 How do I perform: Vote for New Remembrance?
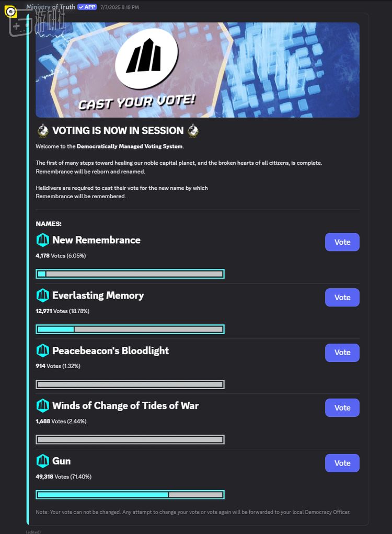tap(342, 242)
